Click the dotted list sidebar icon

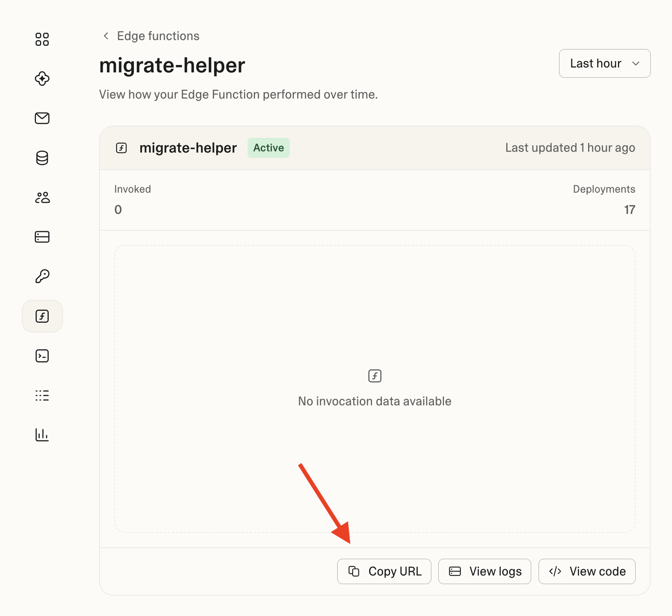(42, 396)
